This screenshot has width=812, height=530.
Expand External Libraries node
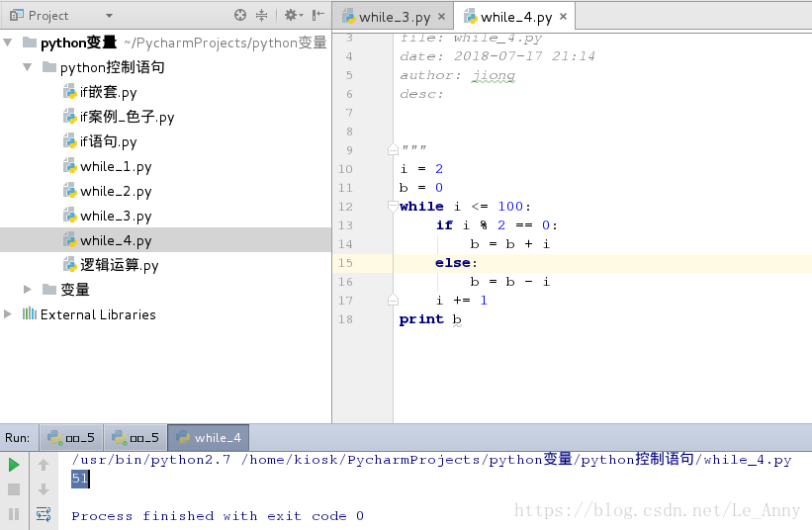7,313
